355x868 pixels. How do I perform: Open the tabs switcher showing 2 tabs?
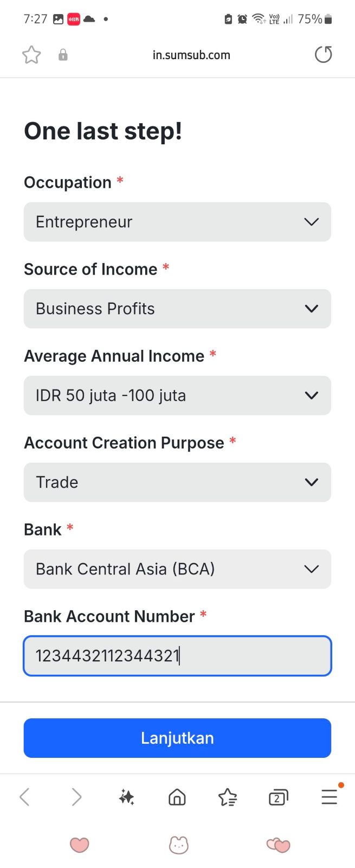click(278, 797)
